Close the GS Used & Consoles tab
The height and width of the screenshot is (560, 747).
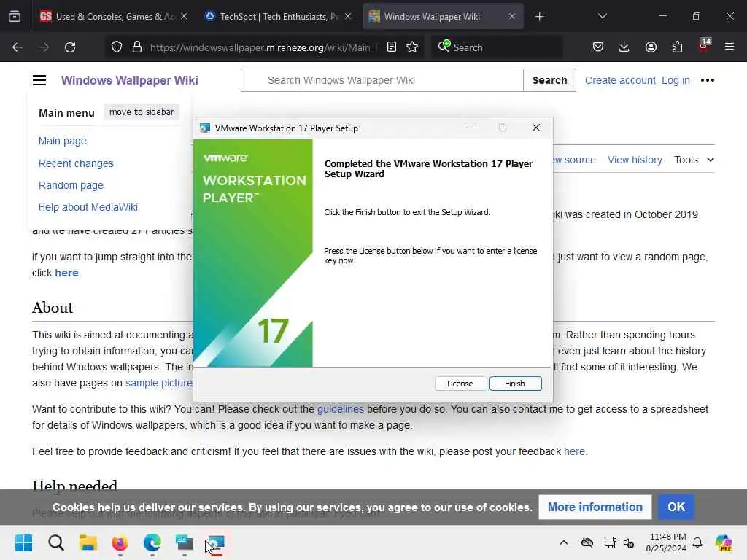[184, 17]
